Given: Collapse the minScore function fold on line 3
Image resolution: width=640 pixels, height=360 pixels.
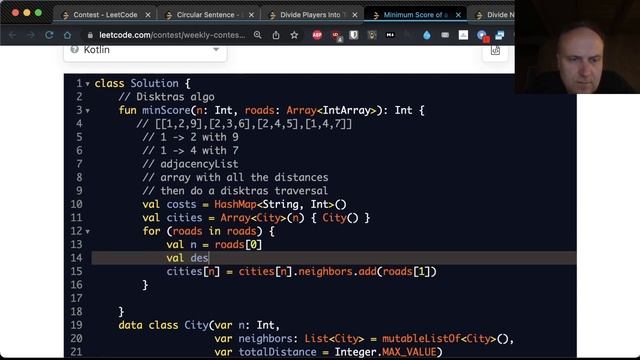Looking at the screenshot, I should (87, 111).
